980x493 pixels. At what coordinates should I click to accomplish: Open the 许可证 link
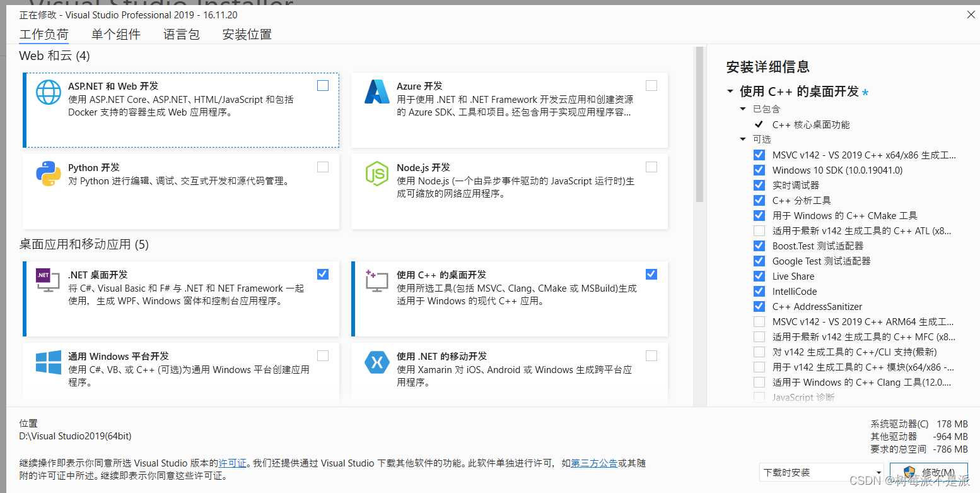pos(233,463)
